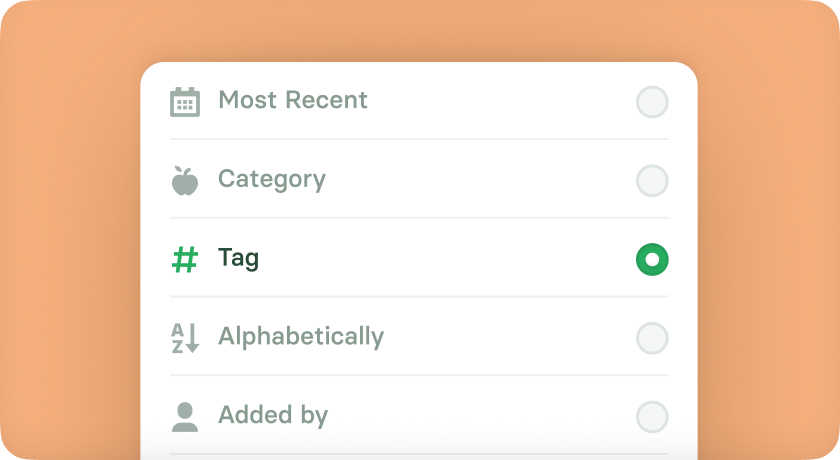
Task: Choose the Category text label
Action: click(272, 179)
